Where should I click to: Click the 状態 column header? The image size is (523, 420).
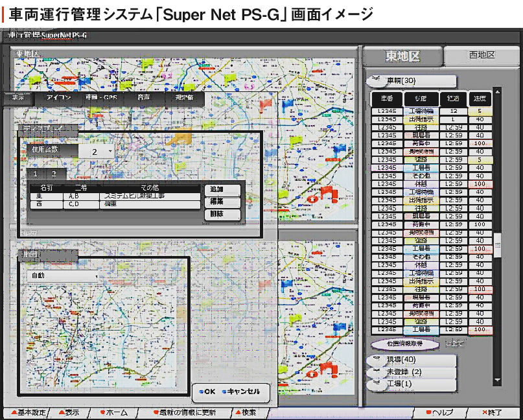point(421,99)
